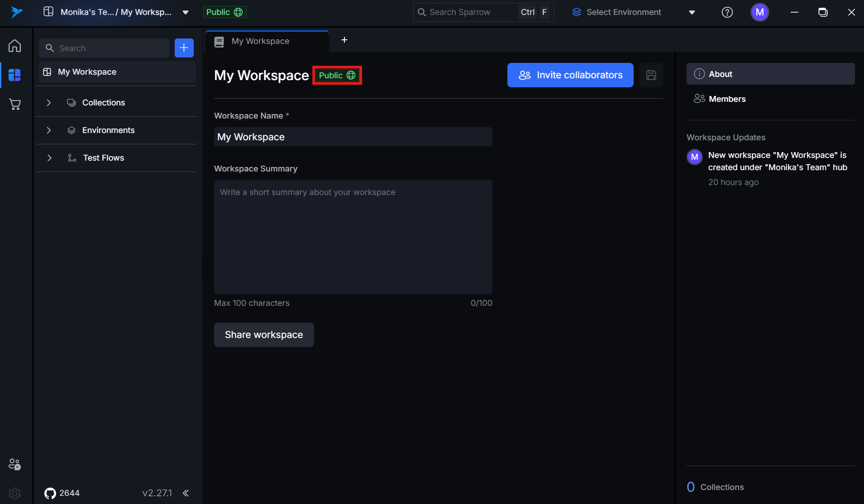
Task: Click the save disk icon button
Action: [651, 75]
